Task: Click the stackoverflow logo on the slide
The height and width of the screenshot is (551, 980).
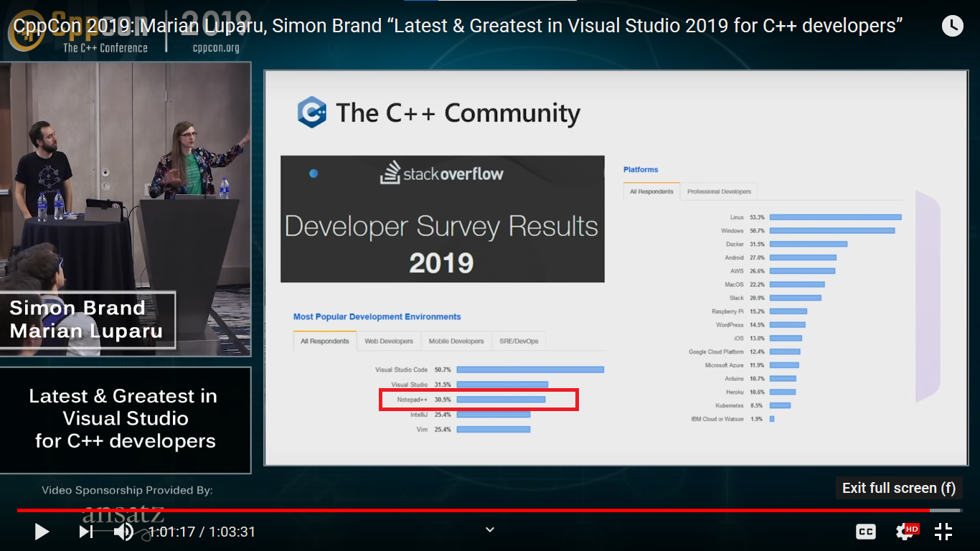Action: (442, 173)
